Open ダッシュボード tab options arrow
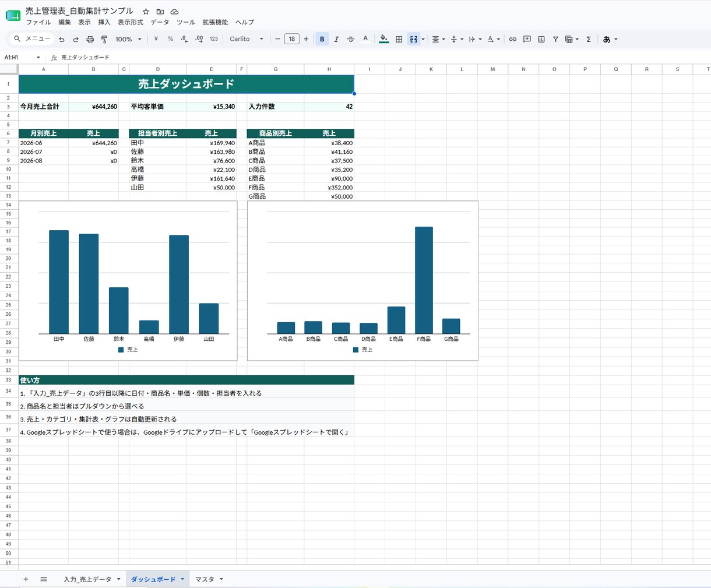 [x=182, y=579]
